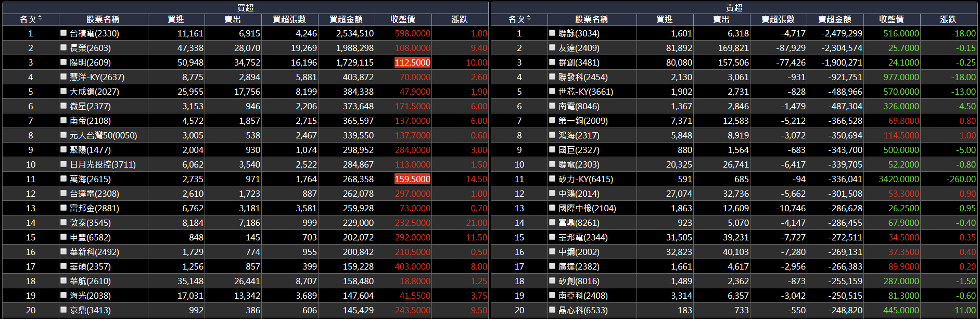The image size is (980, 319).
Task: Select stock name 聚陽(1477)
Action: [x=90, y=150]
